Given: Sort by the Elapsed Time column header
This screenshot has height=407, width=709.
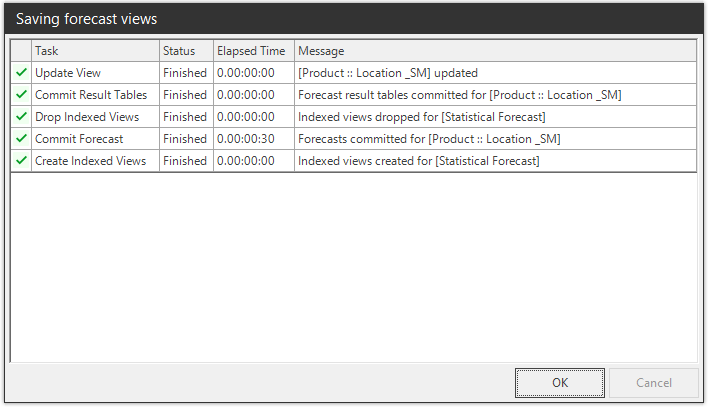Looking at the screenshot, I should (254, 51).
